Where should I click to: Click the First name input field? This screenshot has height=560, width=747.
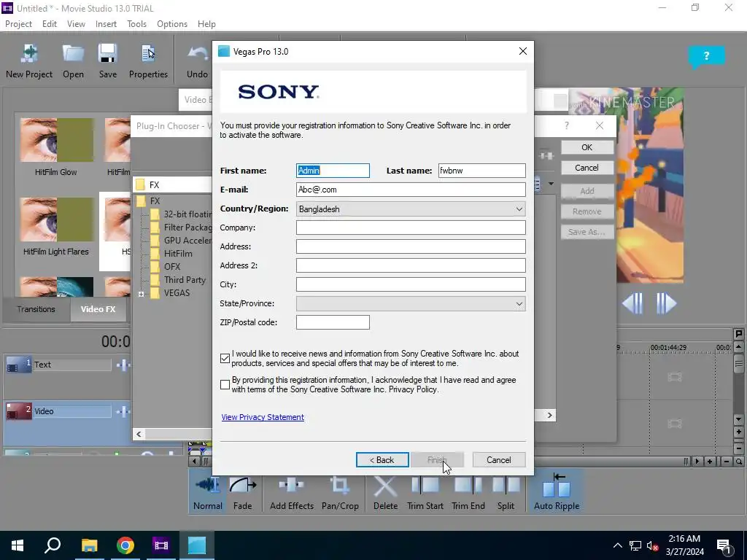pos(333,171)
